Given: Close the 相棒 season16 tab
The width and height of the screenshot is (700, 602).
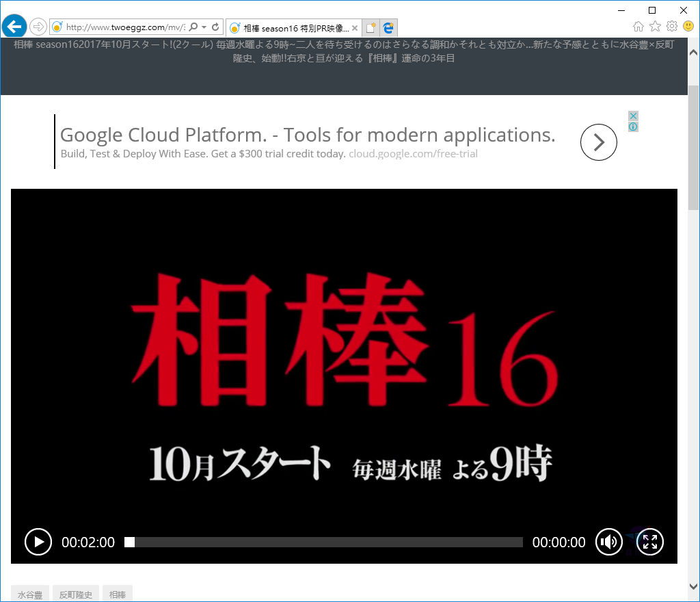Looking at the screenshot, I should click(x=355, y=28).
